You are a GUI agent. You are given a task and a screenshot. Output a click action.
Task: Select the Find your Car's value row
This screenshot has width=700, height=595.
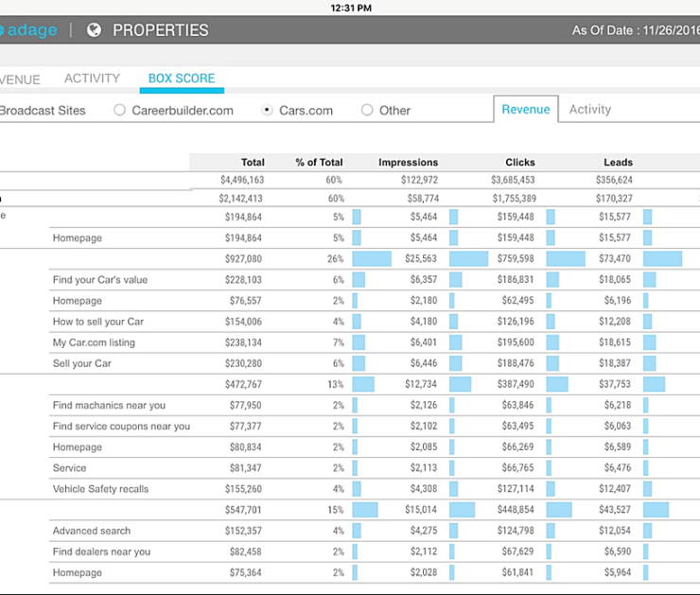[x=374, y=280]
